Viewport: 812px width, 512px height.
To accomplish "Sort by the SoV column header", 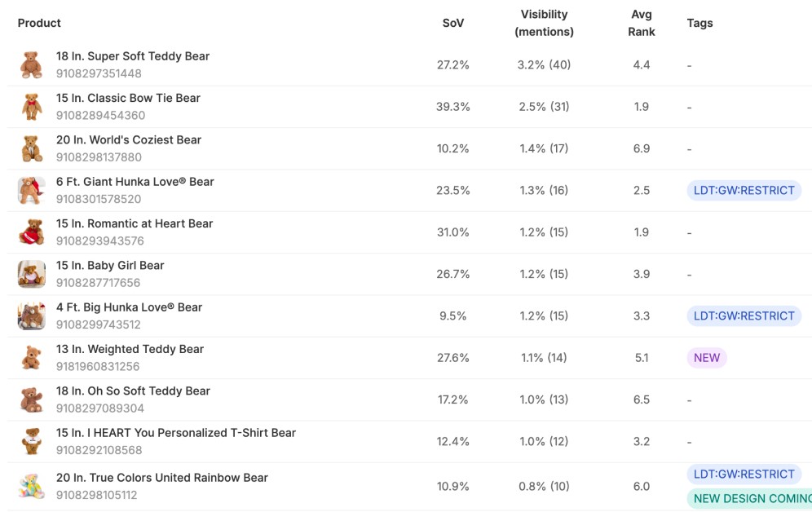I will [x=453, y=23].
